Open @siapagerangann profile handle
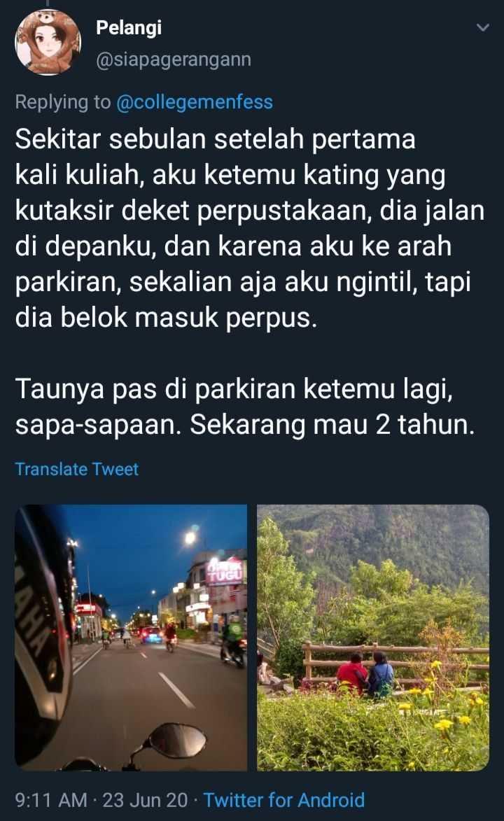504x821 pixels. coord(174,59)
